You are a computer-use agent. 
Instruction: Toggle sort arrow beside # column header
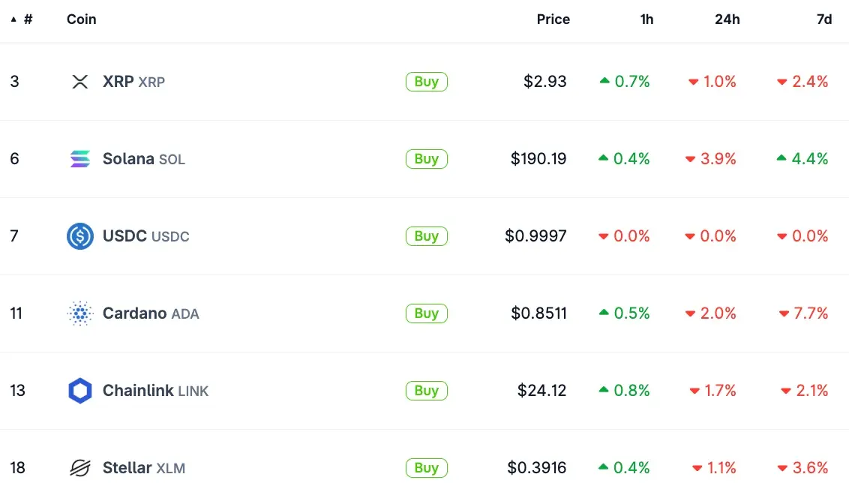pyautogui.click(x=13, y=19)
